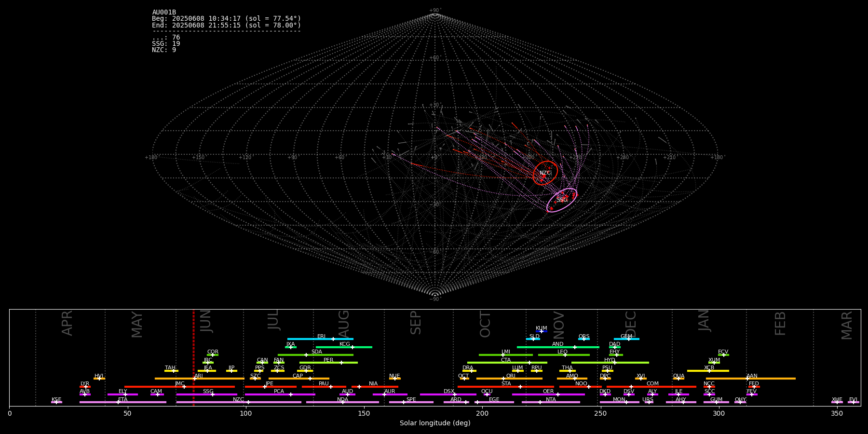This screenshot has height=434, width=868.
Task: Click the COM shower label in the timeline
Action: 652,384
